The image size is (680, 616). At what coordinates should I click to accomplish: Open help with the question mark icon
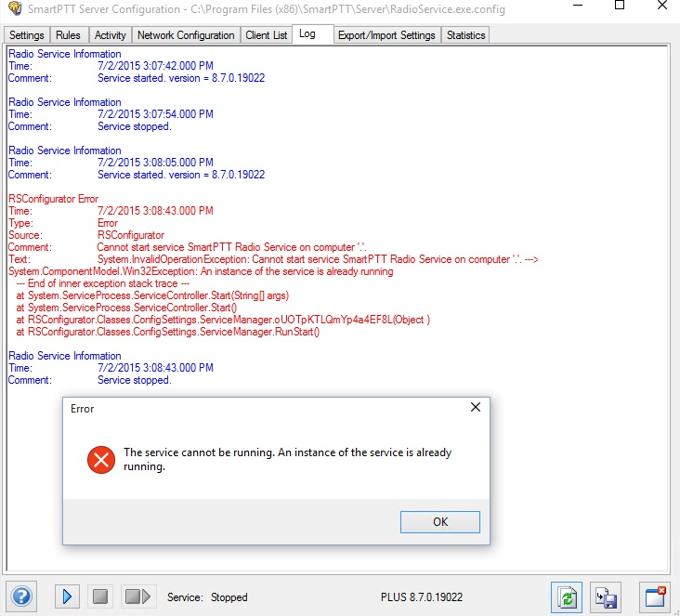point(21,596)
